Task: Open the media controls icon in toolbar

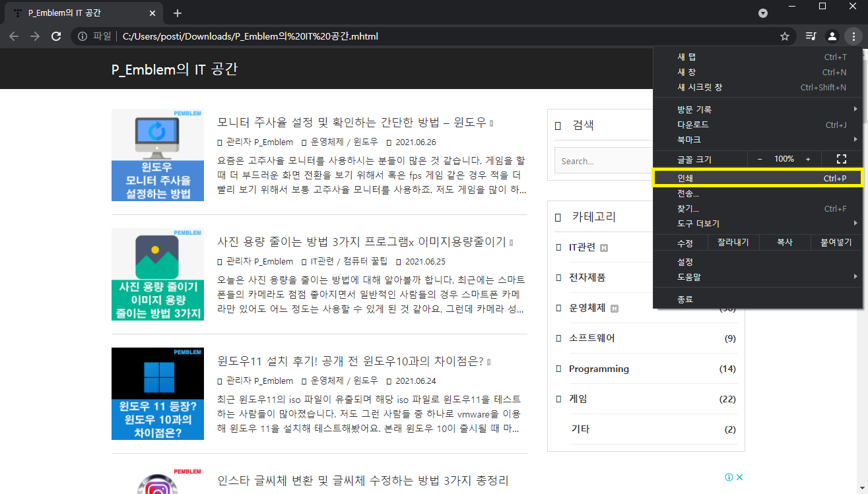Action: click(811, 36)
